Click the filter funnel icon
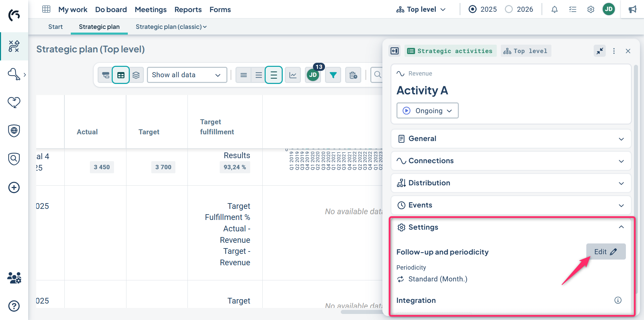This screenshot has height=320, width=644. [x=333, y=75]
